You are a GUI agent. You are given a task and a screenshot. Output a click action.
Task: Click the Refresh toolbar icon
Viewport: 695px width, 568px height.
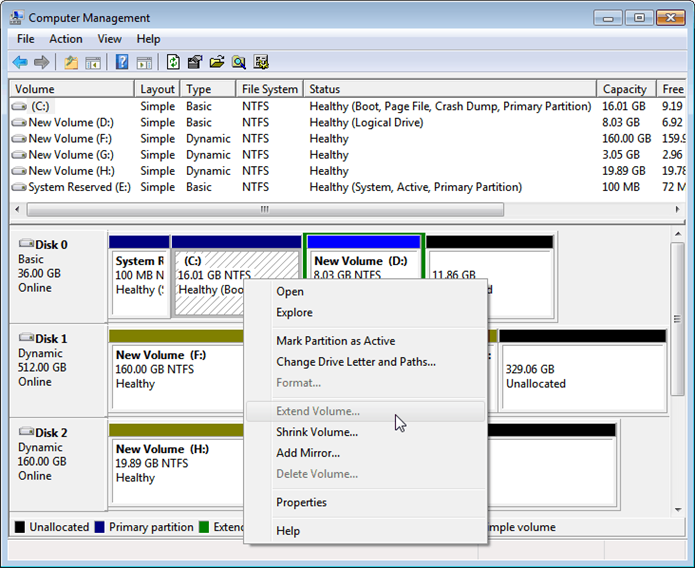click(x=173, y=62)
